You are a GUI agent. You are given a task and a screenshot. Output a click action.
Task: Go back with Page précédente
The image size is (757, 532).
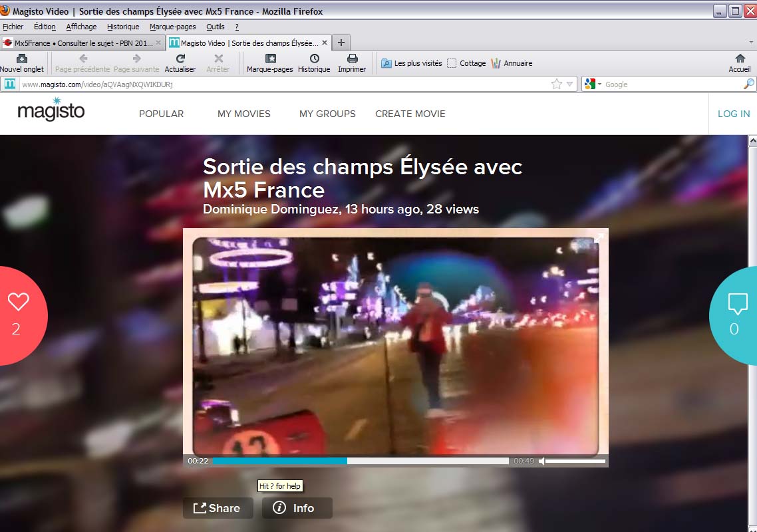click(82, 63)
